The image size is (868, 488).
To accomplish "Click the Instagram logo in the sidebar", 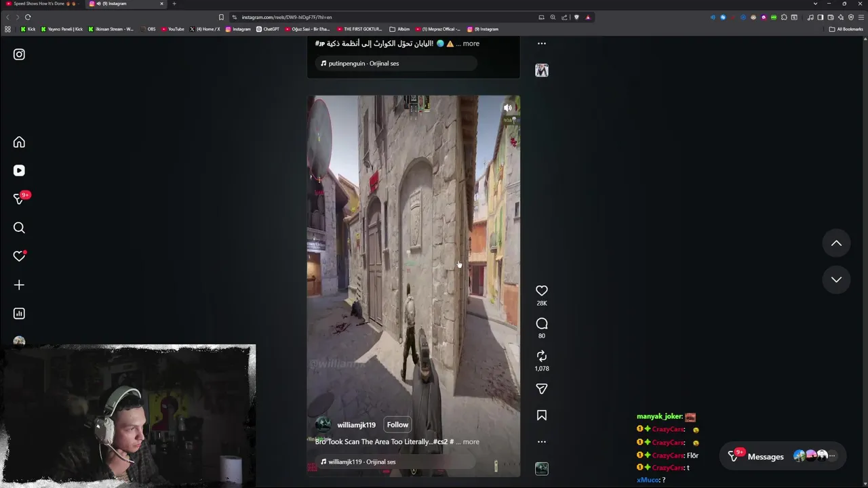I will pyautogui.click(x=19, y=54).
